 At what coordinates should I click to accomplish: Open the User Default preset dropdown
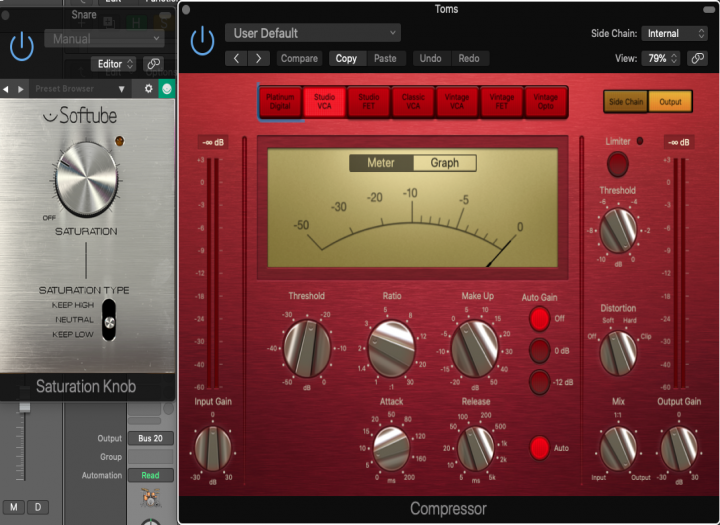point(313,33)
